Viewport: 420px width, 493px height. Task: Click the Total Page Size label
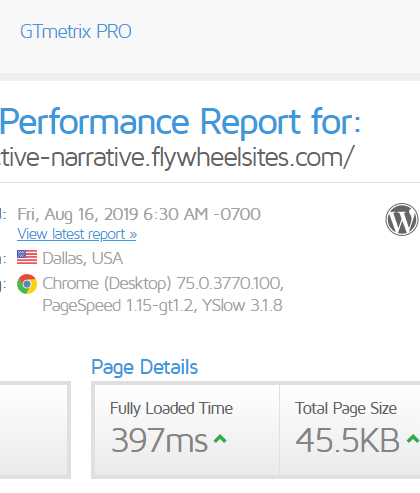tap(346, 408)
